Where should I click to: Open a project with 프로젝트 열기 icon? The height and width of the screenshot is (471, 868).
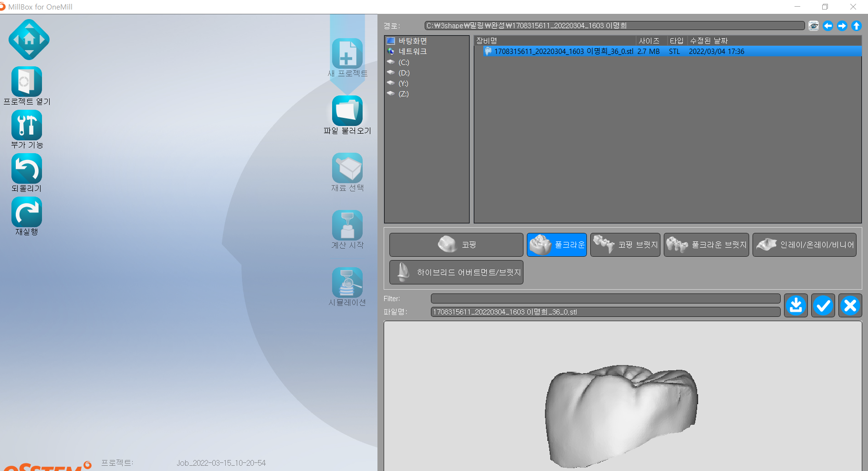point(27,82)
